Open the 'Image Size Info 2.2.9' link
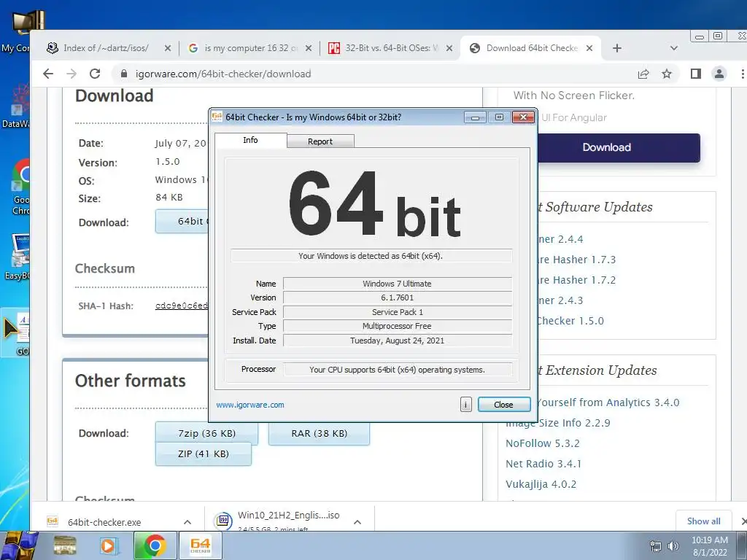Screen dimensions: 747x560 [x=558, y=423]
